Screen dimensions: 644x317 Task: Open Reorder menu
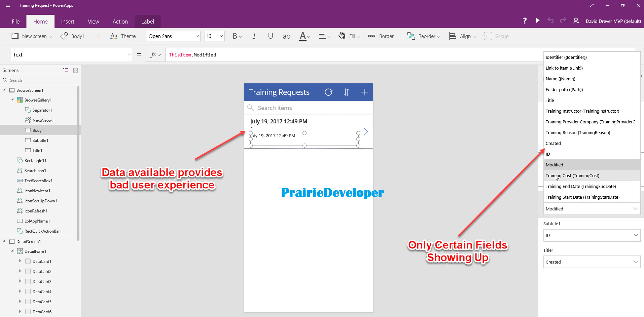(x=424, y=36)
